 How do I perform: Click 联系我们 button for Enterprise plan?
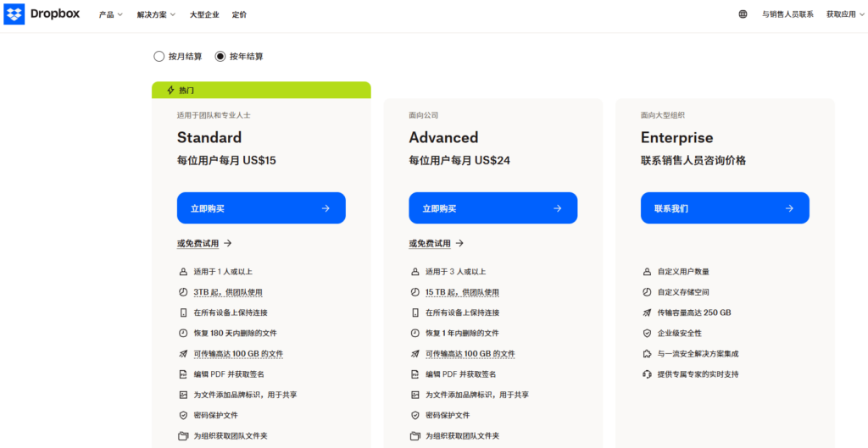click(726, 208)
